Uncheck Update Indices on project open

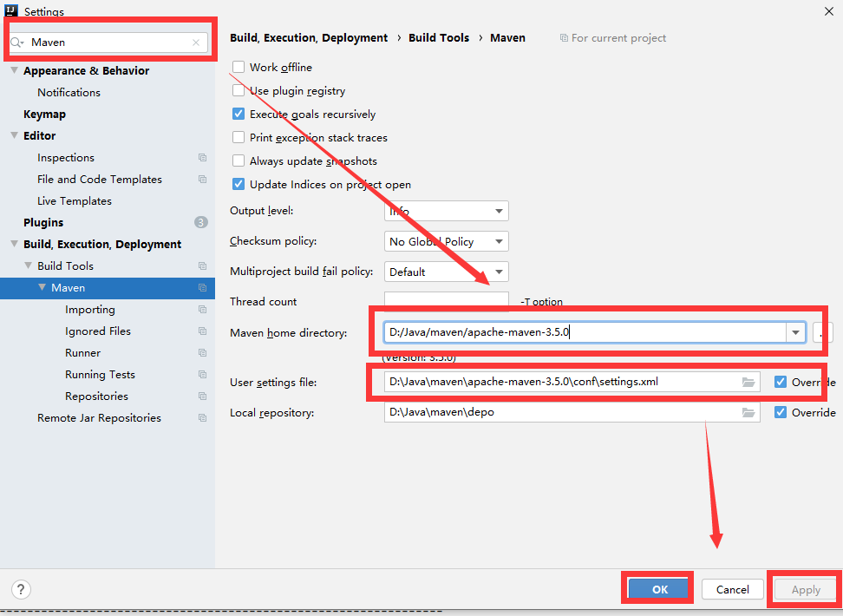point(239,184)
